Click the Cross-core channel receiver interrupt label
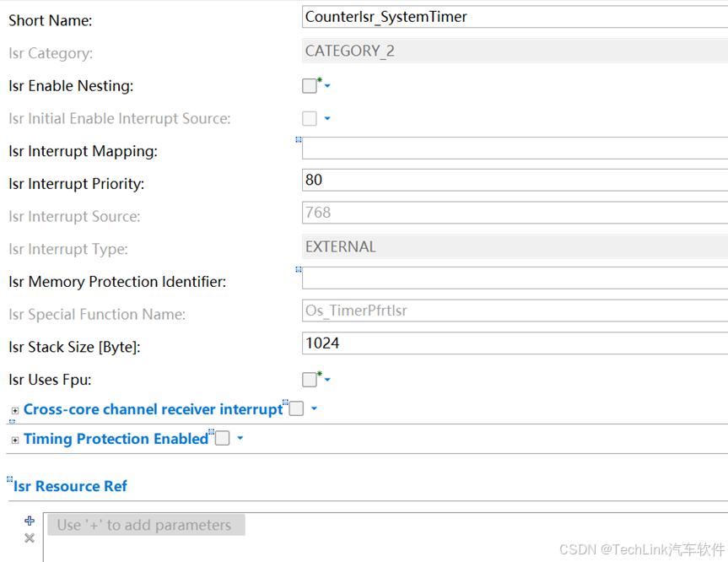728x562 pixels. [153, 409]
